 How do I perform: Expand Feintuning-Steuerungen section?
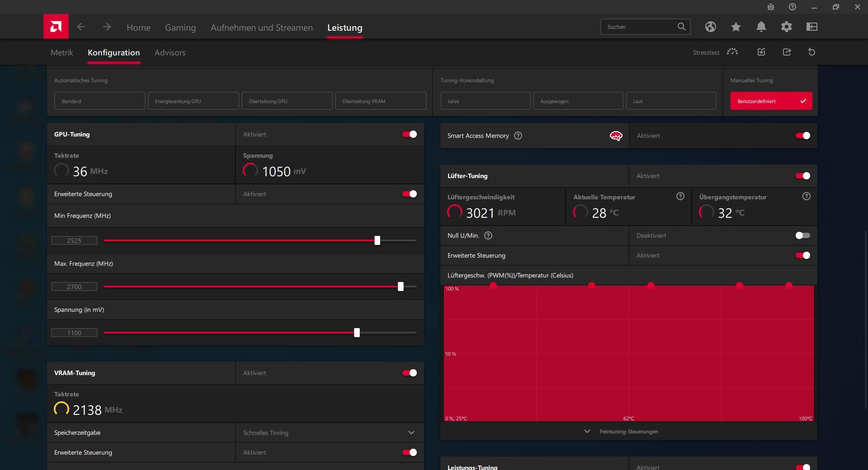pyautogui.click(x=628, y=432)
